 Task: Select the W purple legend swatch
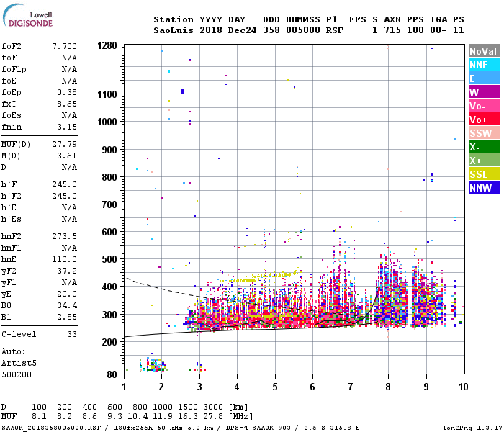[484, 92]
